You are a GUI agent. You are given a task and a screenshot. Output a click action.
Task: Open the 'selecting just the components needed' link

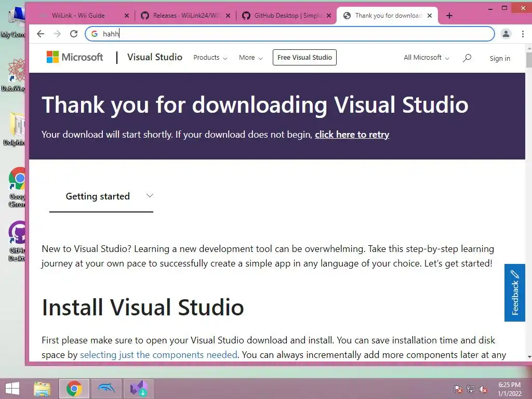coord(158,354)
